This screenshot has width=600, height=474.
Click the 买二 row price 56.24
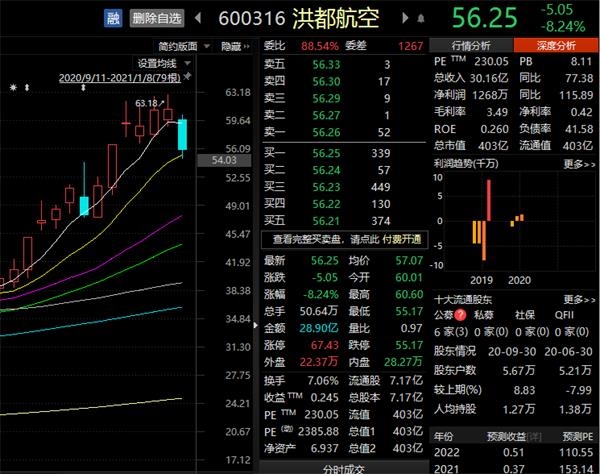326,170
